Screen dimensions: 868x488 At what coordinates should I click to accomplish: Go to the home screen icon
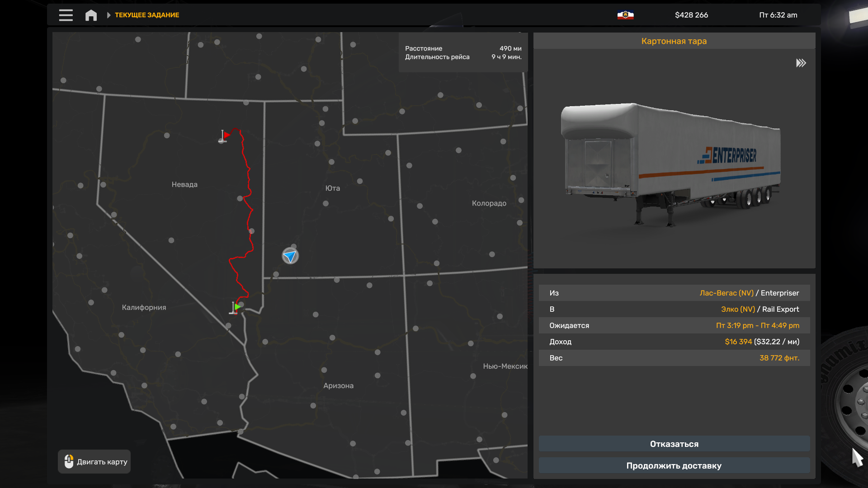[91, 15]
